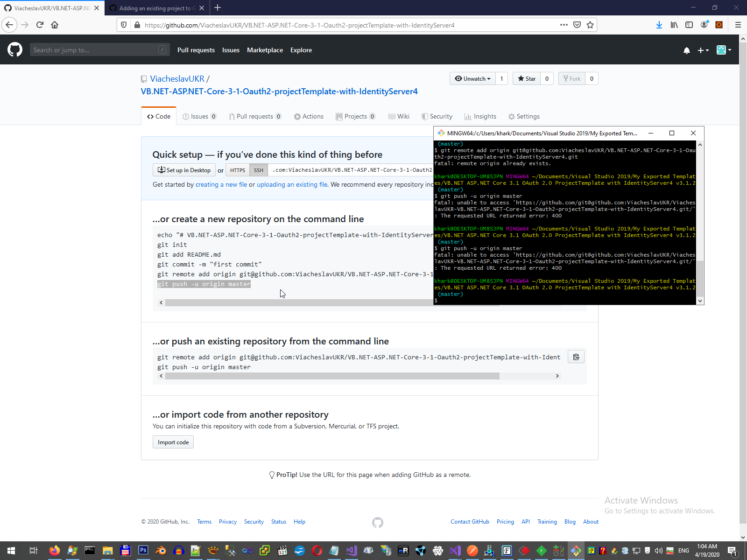Focus the GitHub search box

tap(99, 50)
